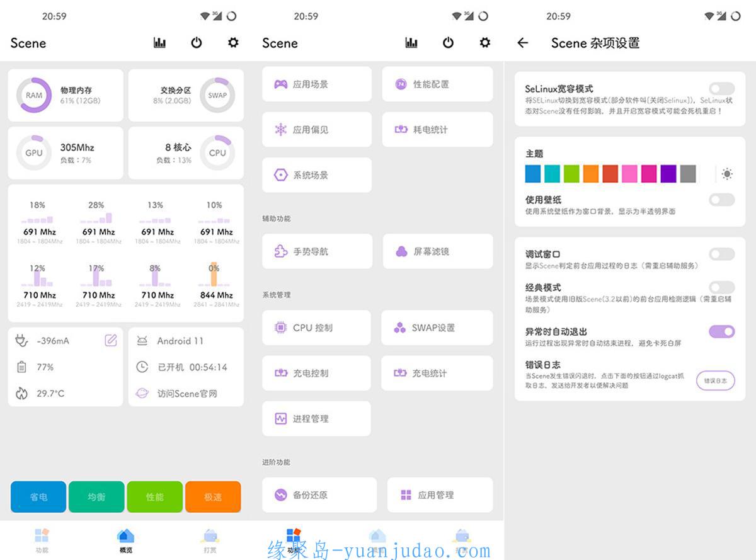This screenshot has width=756, height=560.
Task: Choose the purple theme color
Action: (668, 174)
